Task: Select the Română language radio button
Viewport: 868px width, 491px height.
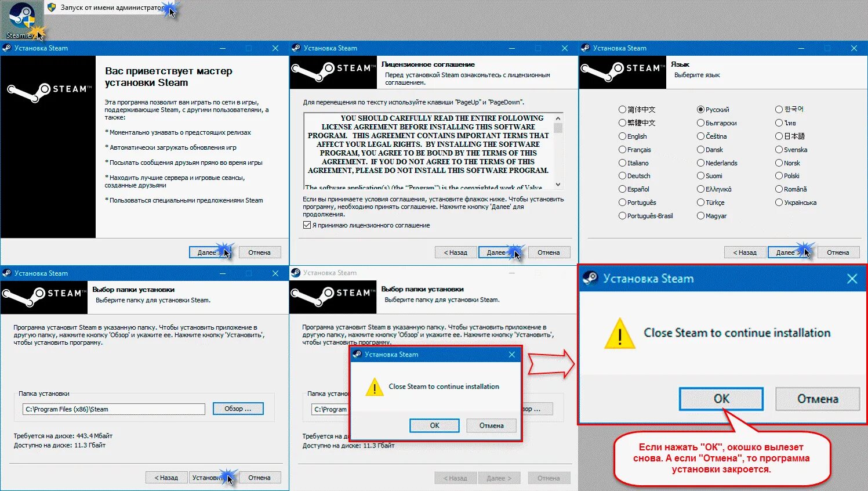Action: [x=779, y=189]
